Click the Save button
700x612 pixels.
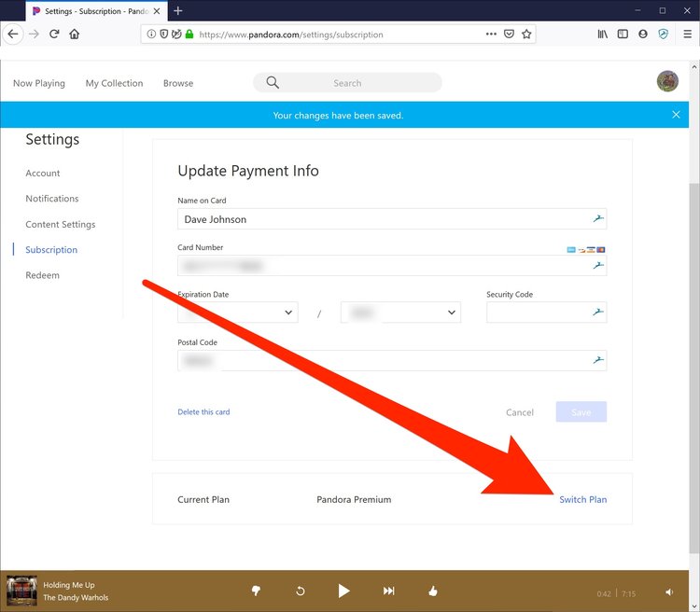[x=581, y=411]
